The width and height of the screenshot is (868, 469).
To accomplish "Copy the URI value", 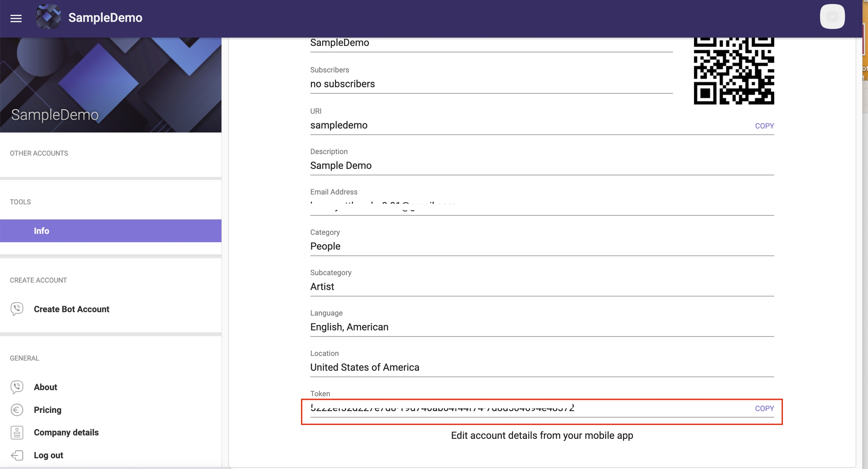I will 764,126.
